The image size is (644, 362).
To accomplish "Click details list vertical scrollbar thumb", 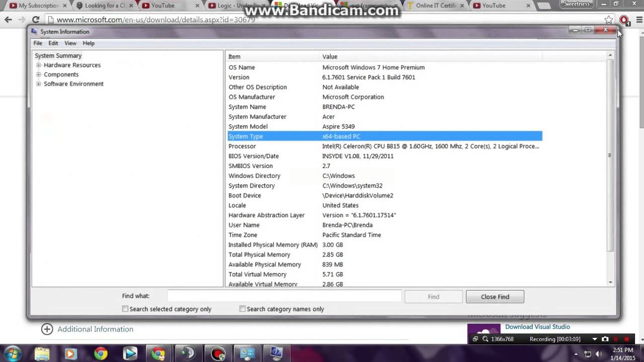I will [x=610, y=155].
